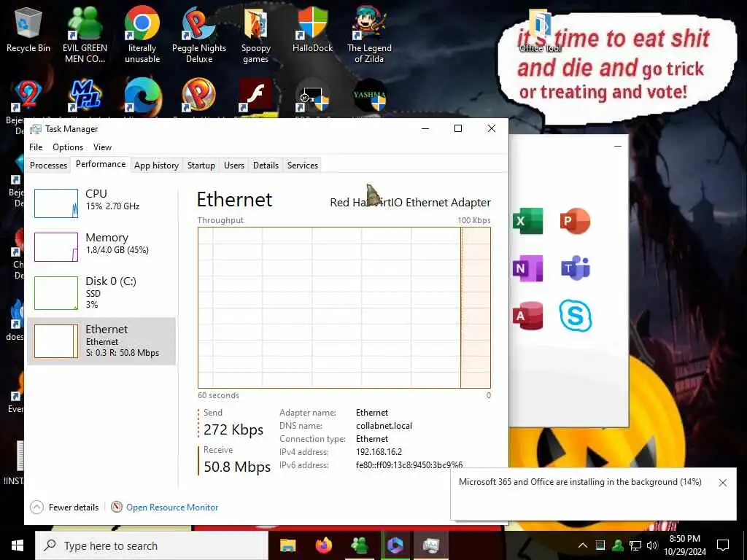Switch to Task Manager taskbar button
This screenshot has height=560, width=747.
(430, 545)
